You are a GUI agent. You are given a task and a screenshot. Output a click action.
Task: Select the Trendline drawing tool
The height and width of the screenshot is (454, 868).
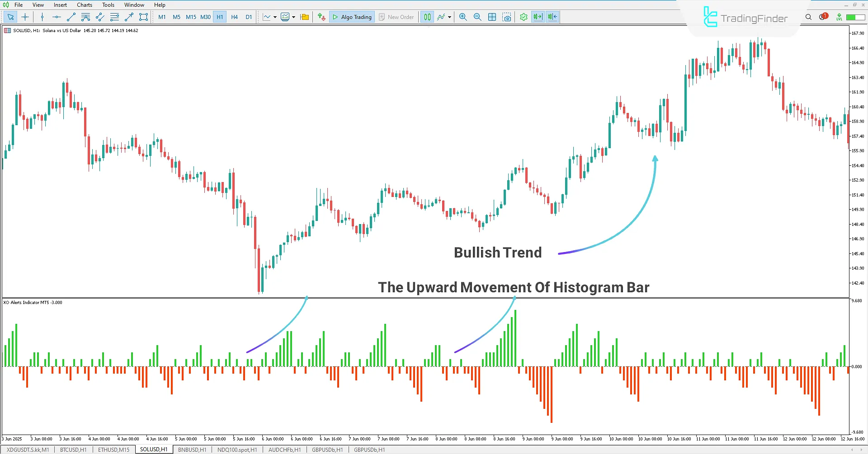[71, 17]
